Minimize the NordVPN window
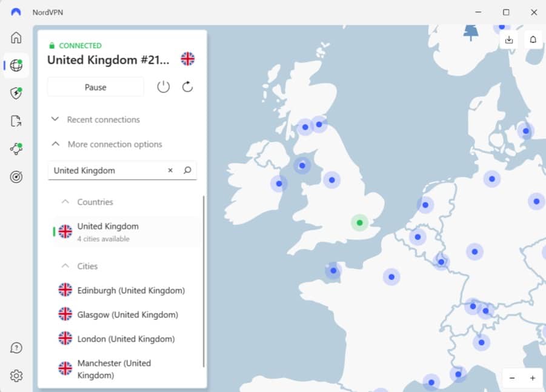The width and height of the screenshot is (546, 392). point(478,12)
